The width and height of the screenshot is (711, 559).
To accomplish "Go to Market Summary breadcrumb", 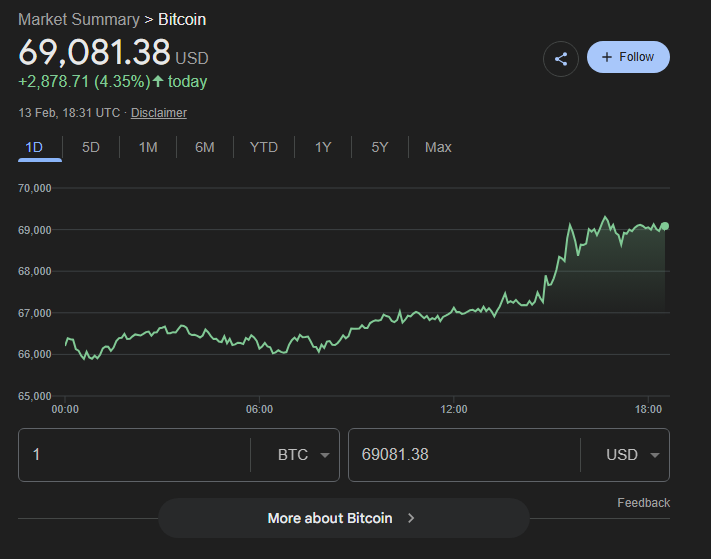I will [79, 19].
